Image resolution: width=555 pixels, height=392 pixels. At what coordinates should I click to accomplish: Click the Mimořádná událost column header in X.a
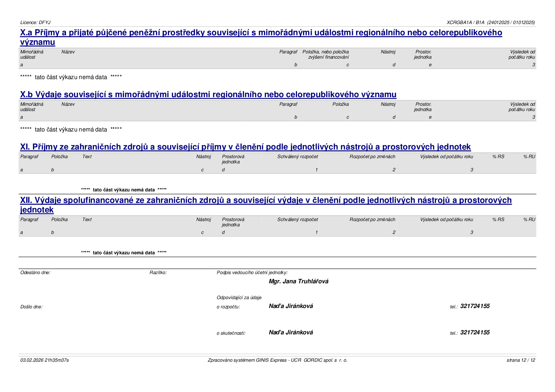tap(32, 54)
